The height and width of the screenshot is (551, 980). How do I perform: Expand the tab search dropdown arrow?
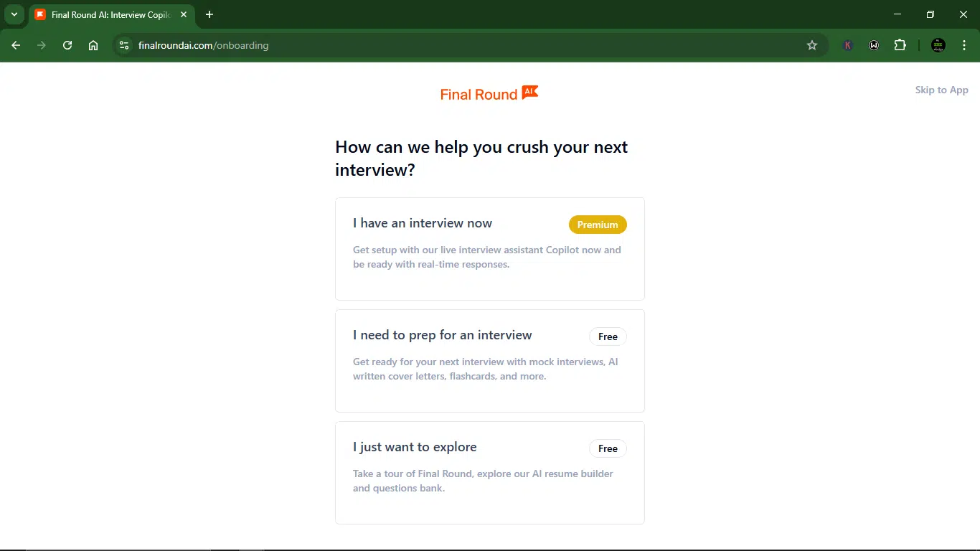[x=14, y=14]
